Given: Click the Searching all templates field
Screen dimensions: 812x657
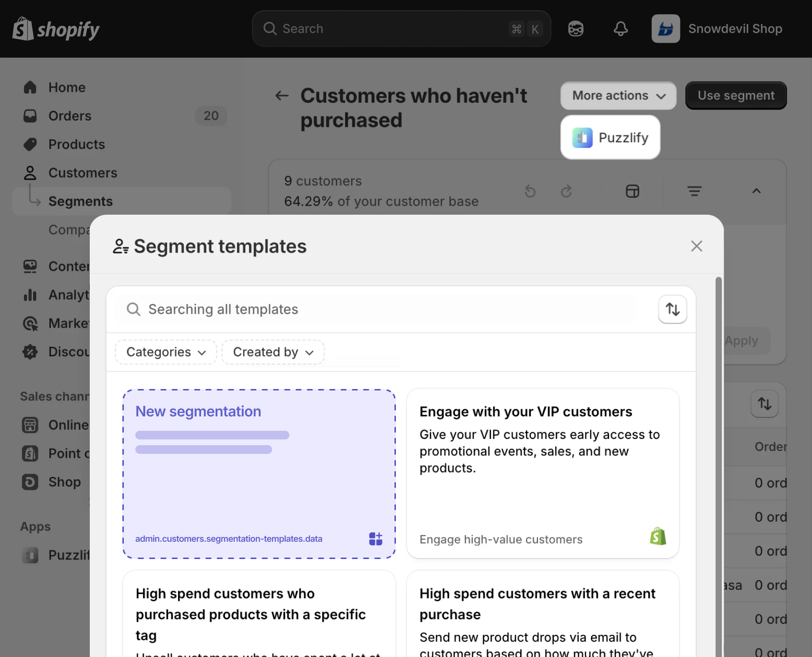Looking at the screenshot, I should [377, 309].
